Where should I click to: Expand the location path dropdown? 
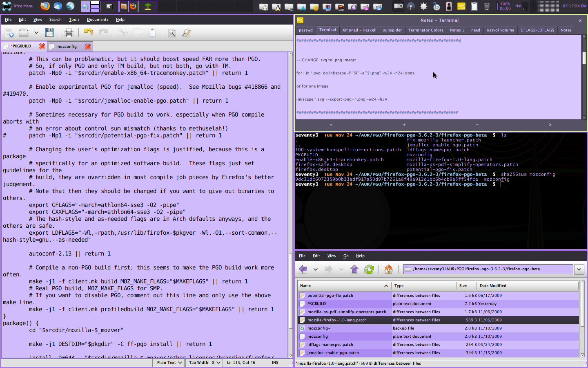click(579, 269)
